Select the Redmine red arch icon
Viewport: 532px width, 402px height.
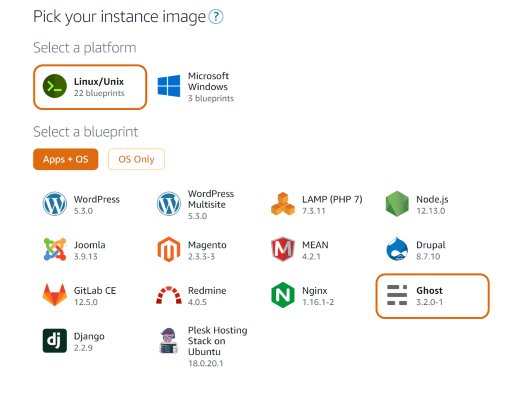168,295
